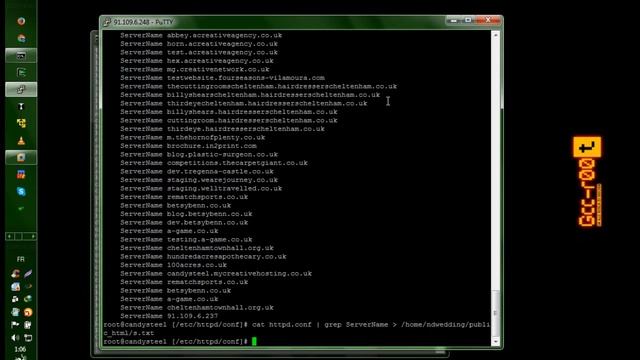Open Action Center flag tray icon

[15, 325]
